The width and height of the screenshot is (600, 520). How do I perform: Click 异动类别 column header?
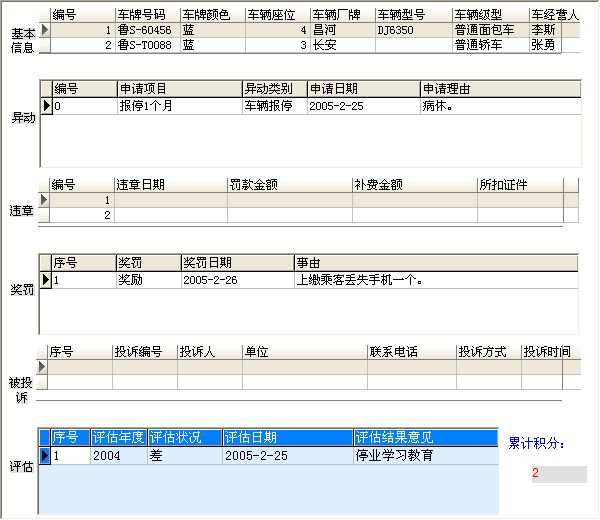(275, 89)
